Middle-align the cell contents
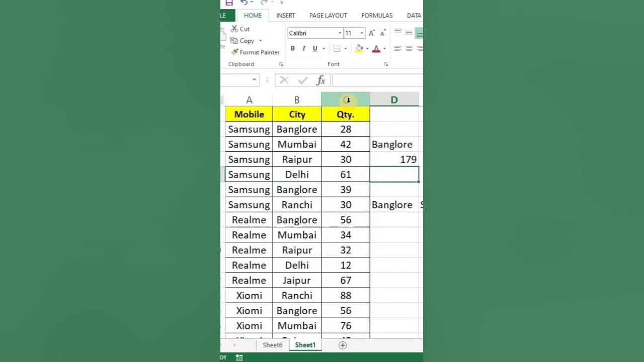Image resolution: width=644 pixels, height=362 pixels. click(x=409, y=32)
